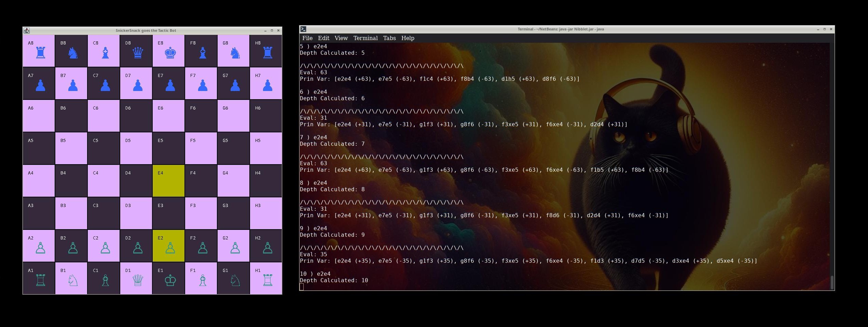Pick the white knight on G1

(x=235, y=280)
